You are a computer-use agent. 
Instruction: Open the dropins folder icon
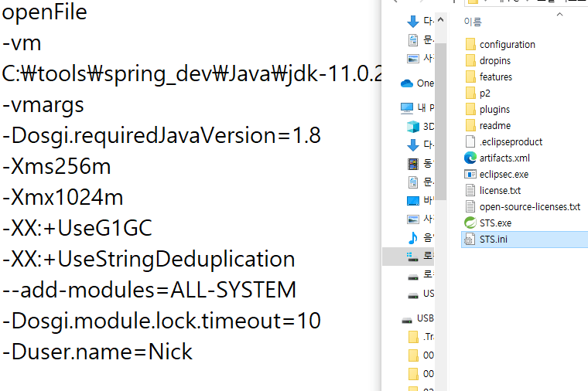point(470,60)
